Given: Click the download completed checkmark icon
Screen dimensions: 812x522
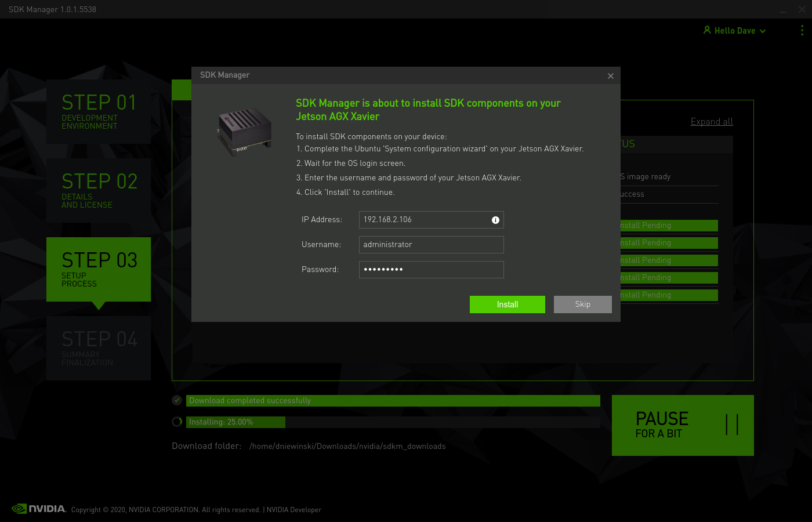Looking at the screenshot, I should (x=177, y=400).
